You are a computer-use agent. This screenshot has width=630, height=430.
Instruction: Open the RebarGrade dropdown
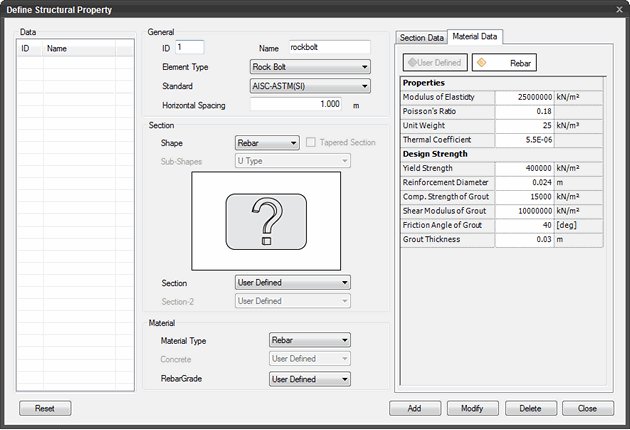(309, 379)
